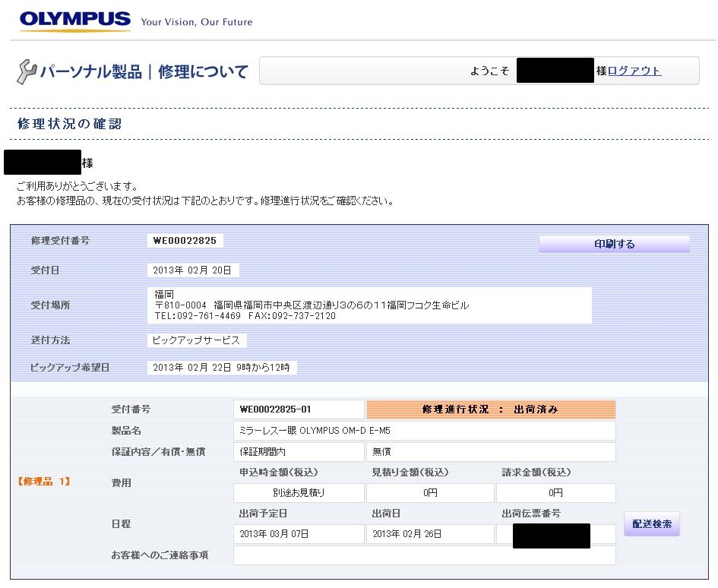This screenshot has height=588, width=718.
Task: Click the 修理進行状況 : 出荷済み status banner
Action: pos(491,409)
